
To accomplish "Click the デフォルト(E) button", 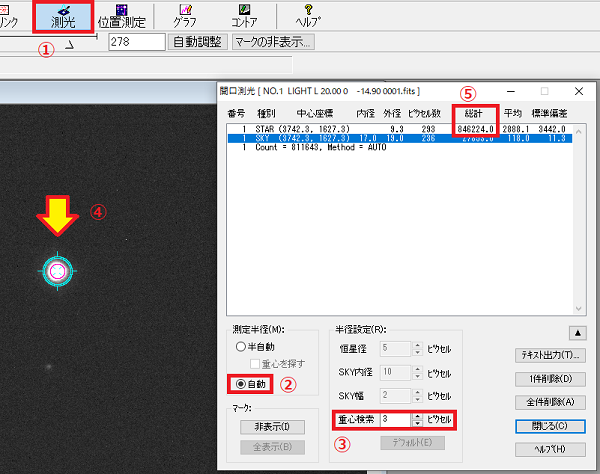I will coord(412,443).
